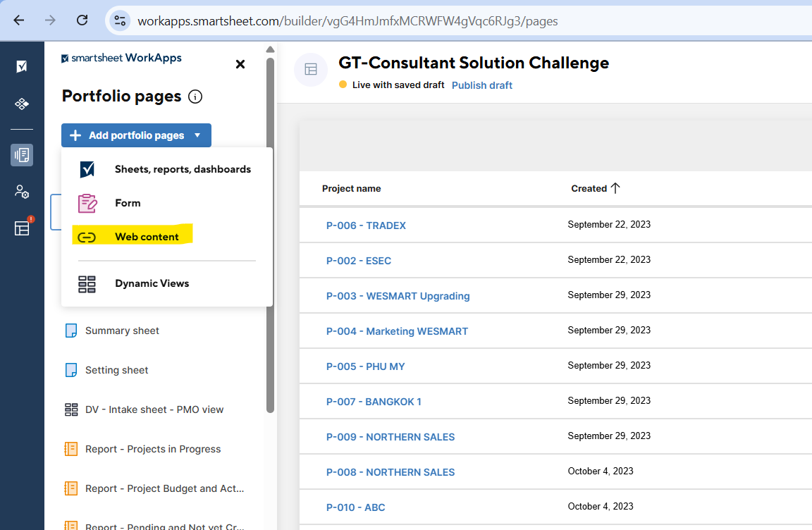Open project P-006 - TRADEX
Screen dimensions: 812x530
click(366, 226)
